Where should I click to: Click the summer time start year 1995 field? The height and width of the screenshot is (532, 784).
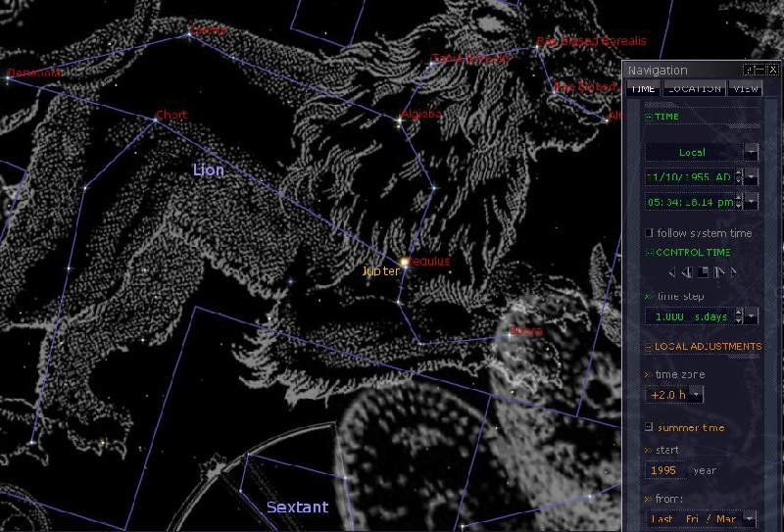tap(666, 470)
